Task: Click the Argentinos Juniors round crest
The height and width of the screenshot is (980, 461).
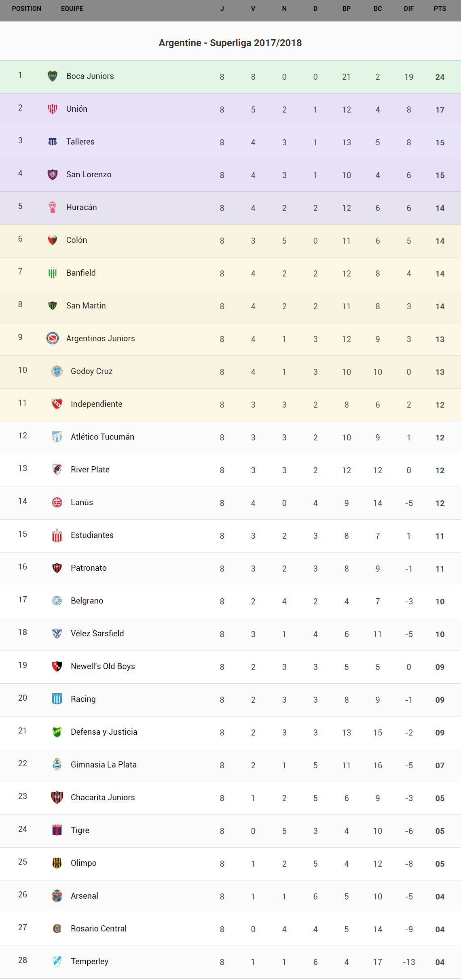Action: pyautogui.click(x=53, y=338)
